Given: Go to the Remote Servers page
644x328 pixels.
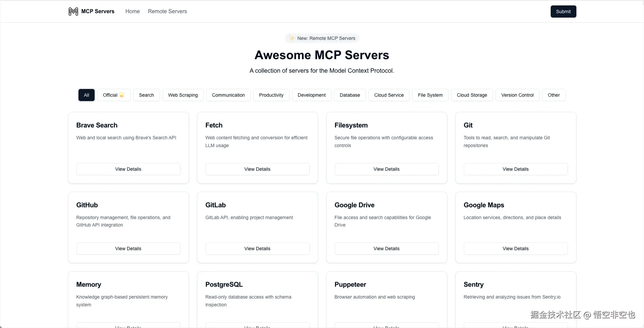Looking at the screenshot, I should point(167,11).
